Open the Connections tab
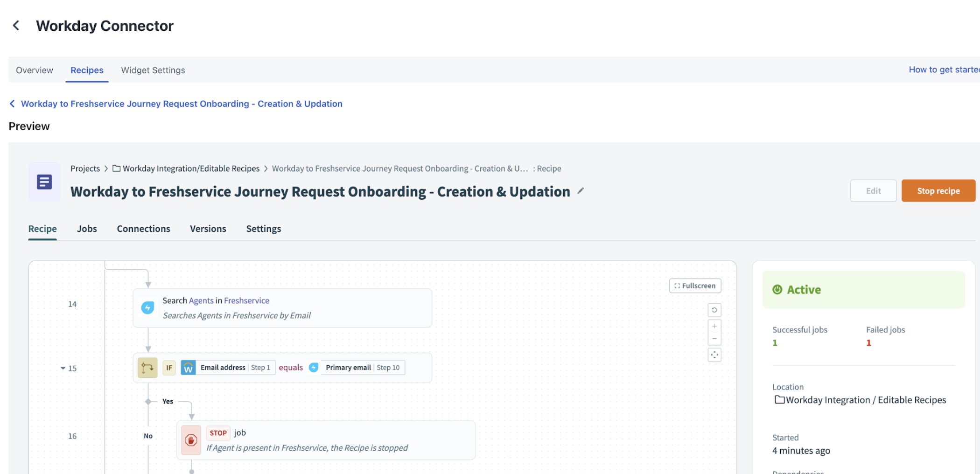The image size is (980, 474). [143, 229]
